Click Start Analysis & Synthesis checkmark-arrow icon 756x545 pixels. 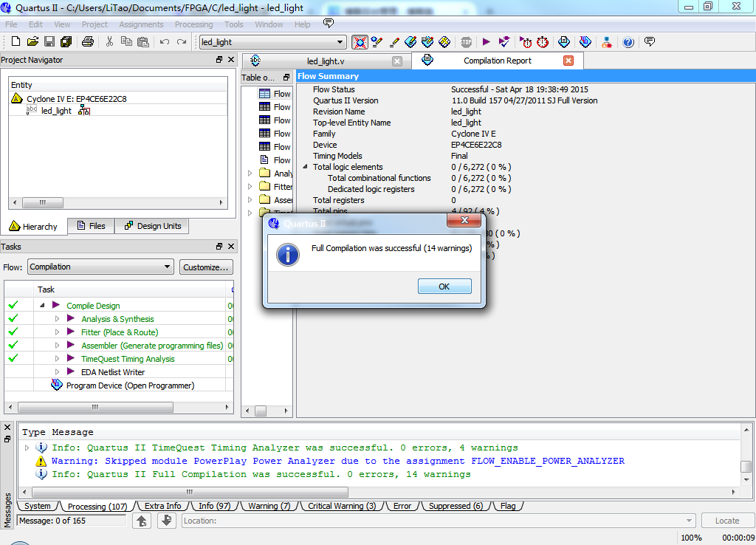pos(504,42)
